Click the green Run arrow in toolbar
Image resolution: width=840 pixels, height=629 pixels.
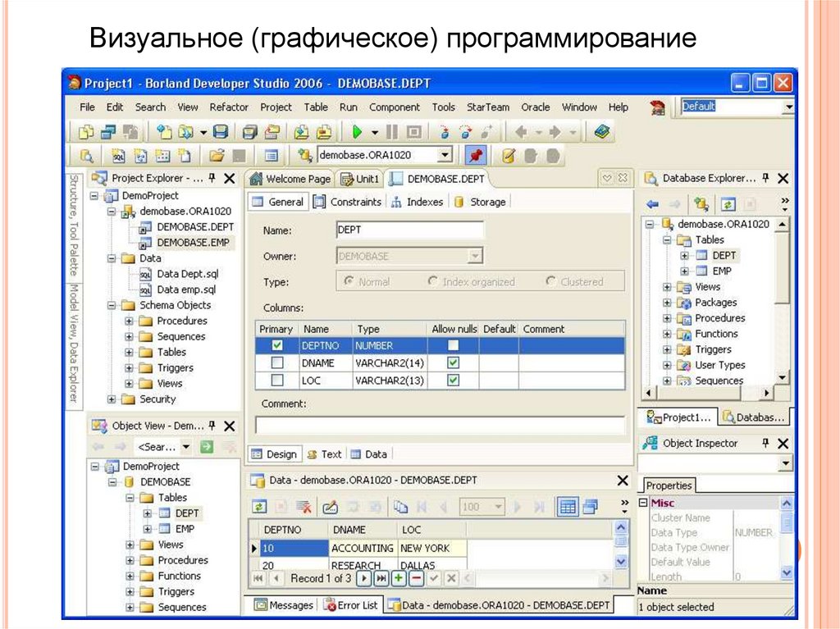point(357,131)
